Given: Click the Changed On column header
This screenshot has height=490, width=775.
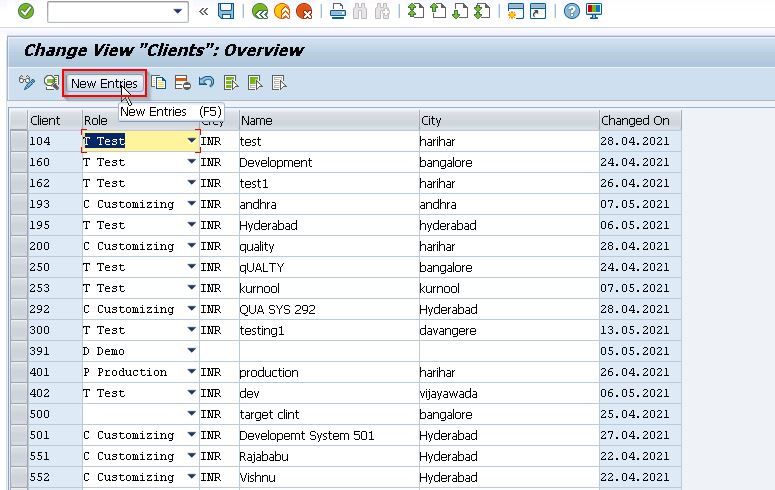Looking at the screenshot, I should (x=640, y=120).
